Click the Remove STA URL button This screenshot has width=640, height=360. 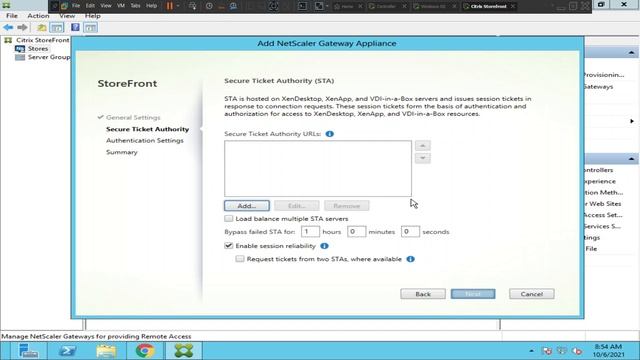click(x=347, y=206)
